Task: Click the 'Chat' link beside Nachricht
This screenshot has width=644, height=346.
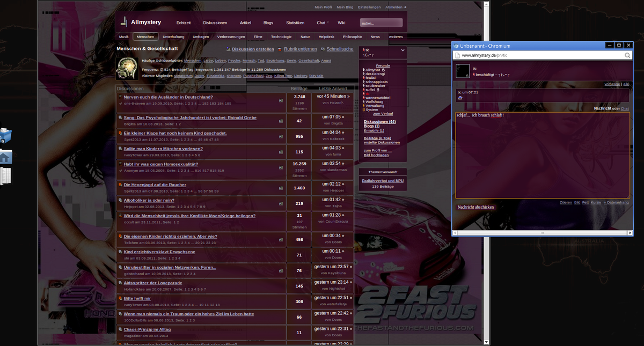Action: 625,109
